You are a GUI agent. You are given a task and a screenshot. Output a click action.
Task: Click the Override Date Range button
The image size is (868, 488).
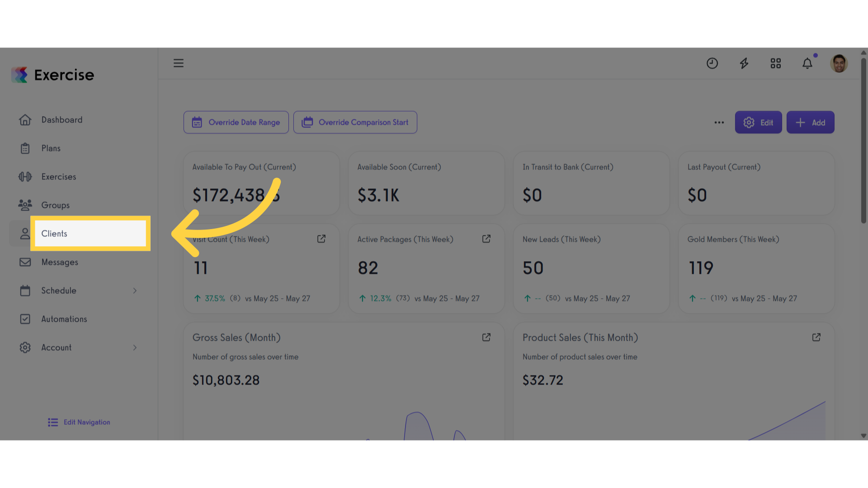[236, 122]
